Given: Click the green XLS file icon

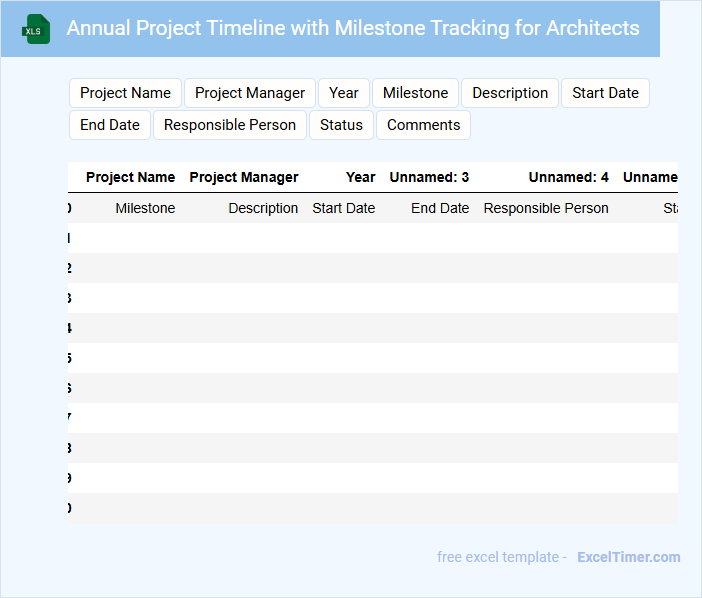Looking at the screenshot, I should 36,29.
